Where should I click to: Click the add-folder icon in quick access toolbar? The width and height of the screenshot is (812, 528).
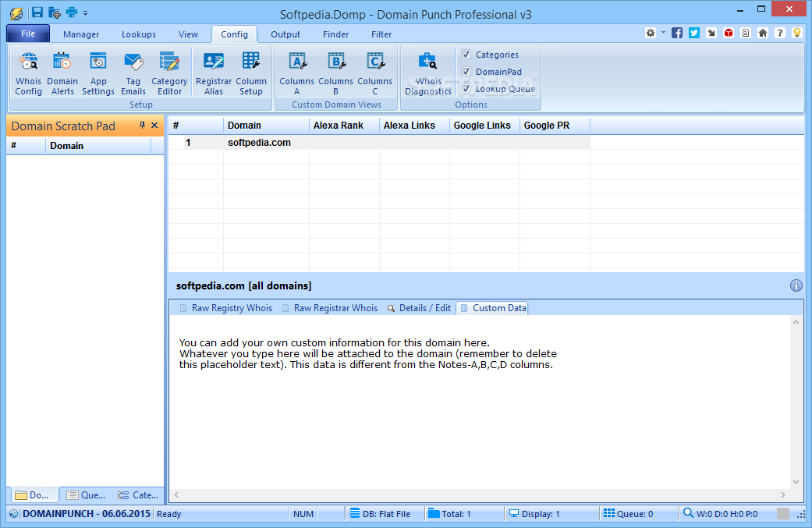pos(55,12)
